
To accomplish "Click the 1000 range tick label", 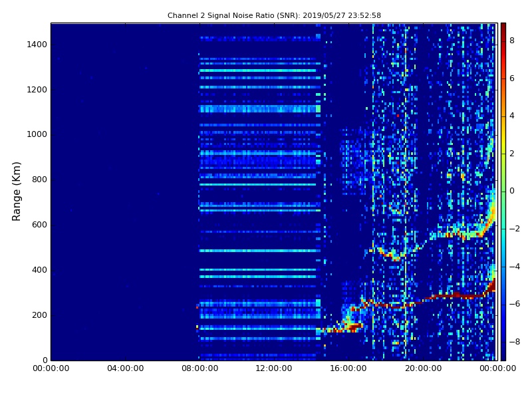I will click(37, 134).
